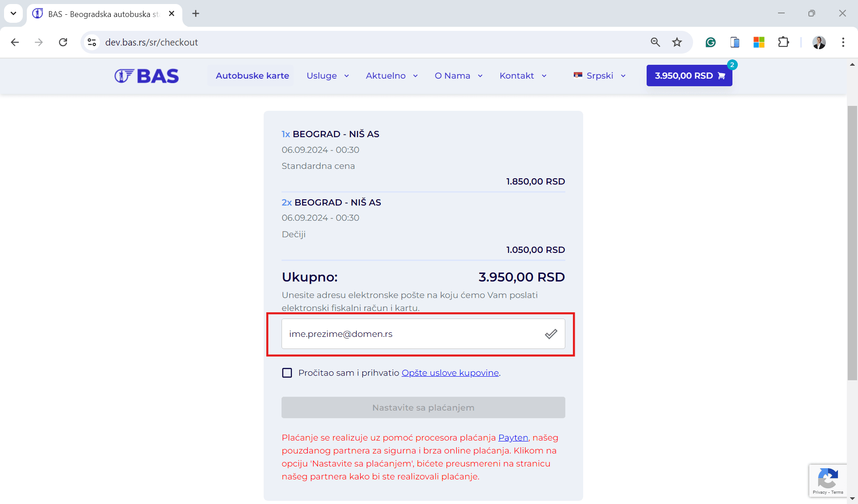
Task: Click the Microsoft colored squares extension
Action: coord(759,42)
